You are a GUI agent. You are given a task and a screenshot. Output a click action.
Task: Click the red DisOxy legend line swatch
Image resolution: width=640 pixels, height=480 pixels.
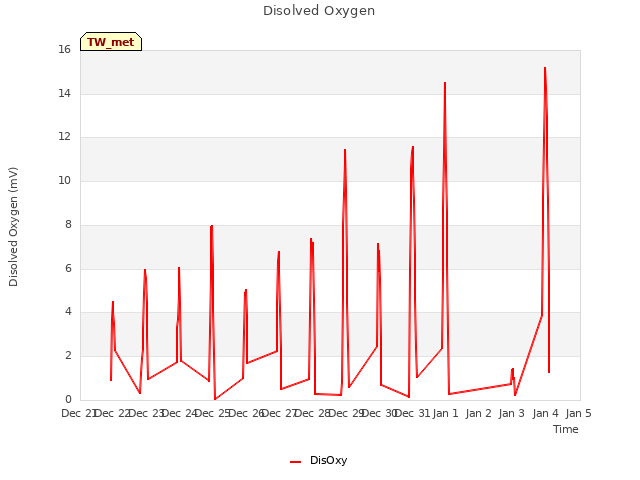coord(296,462)
